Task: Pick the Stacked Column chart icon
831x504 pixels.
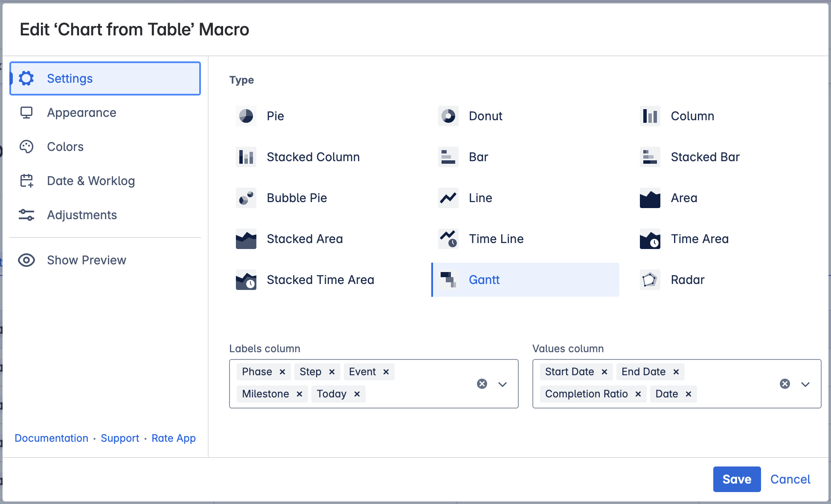Action: tap(246, 157)
